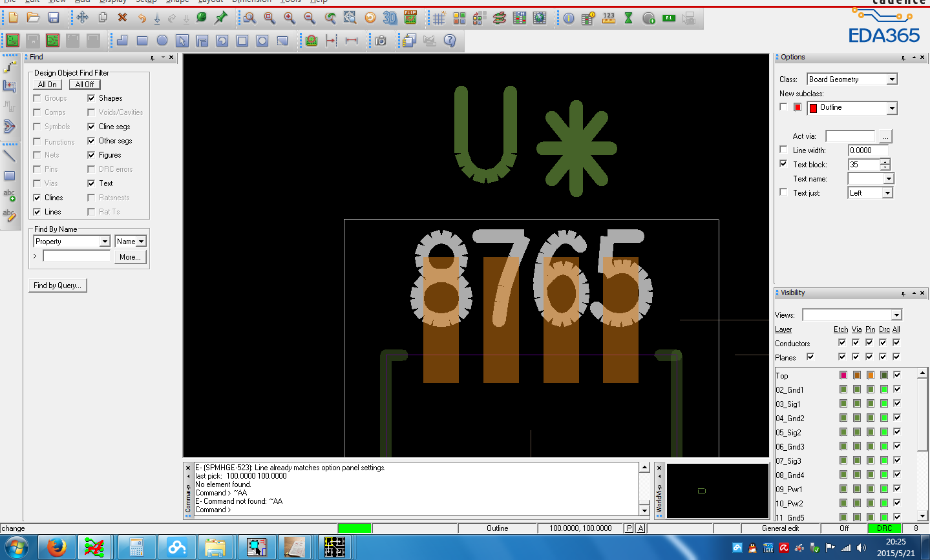Click the All Off button
The image size is (930, 560).
point(85,85)
